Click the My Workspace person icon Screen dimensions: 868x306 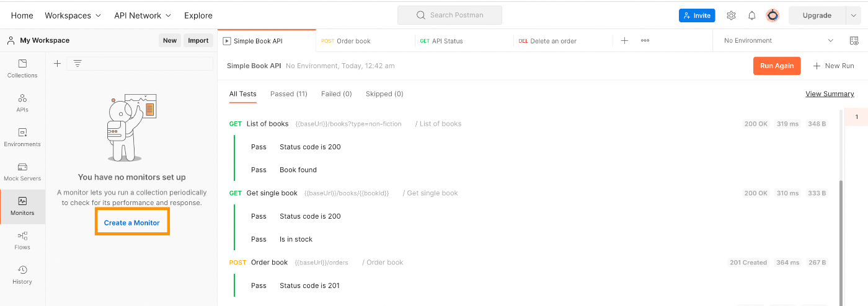(11, 41)
